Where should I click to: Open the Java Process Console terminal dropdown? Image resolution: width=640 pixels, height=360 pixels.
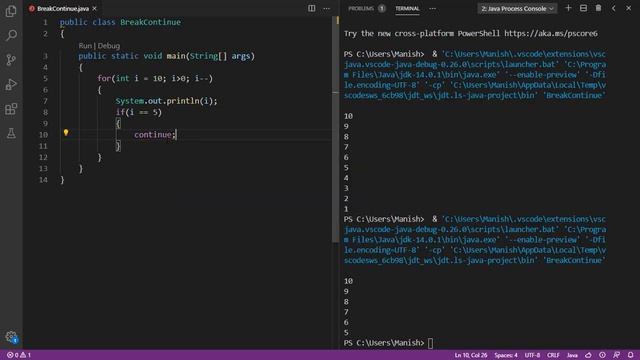coord(517,8)
